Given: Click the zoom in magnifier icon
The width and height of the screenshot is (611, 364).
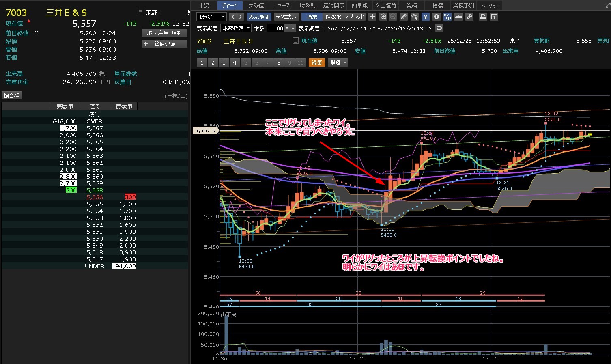Looking at the screenshot, I should [383, 17].
